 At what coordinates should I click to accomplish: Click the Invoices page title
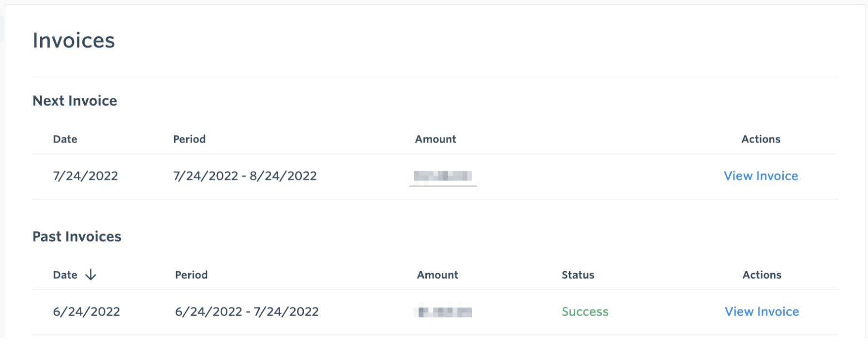coord(74,41)
